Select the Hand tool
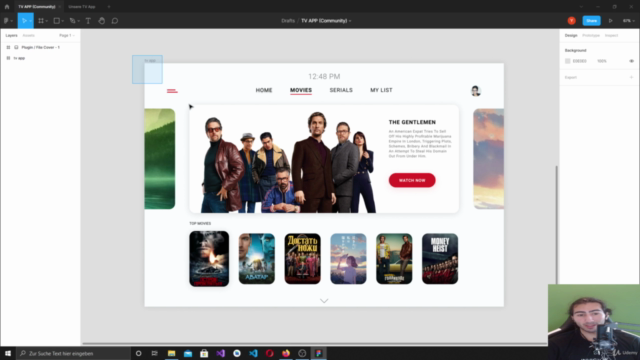This screenshot has height=360, width=640. 102,21
